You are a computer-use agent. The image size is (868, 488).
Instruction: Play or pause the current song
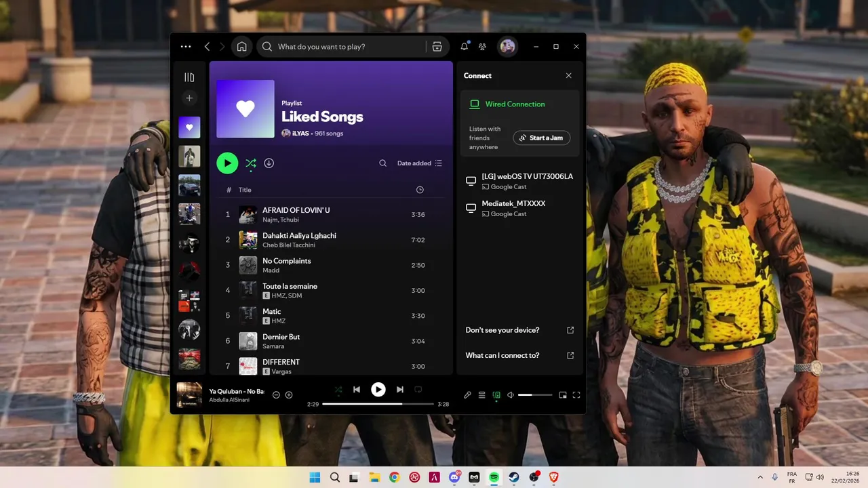pyautogui.click(x=378, y=390)
